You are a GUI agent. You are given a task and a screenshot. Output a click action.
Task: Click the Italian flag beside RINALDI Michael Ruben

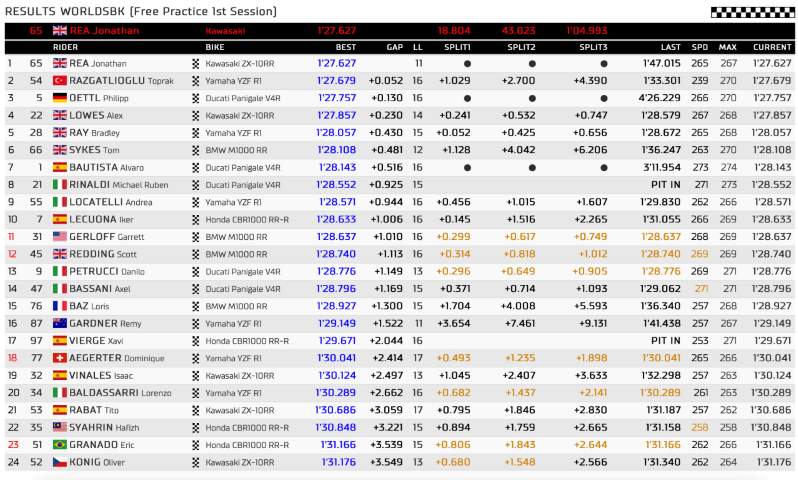pos(60,184)
